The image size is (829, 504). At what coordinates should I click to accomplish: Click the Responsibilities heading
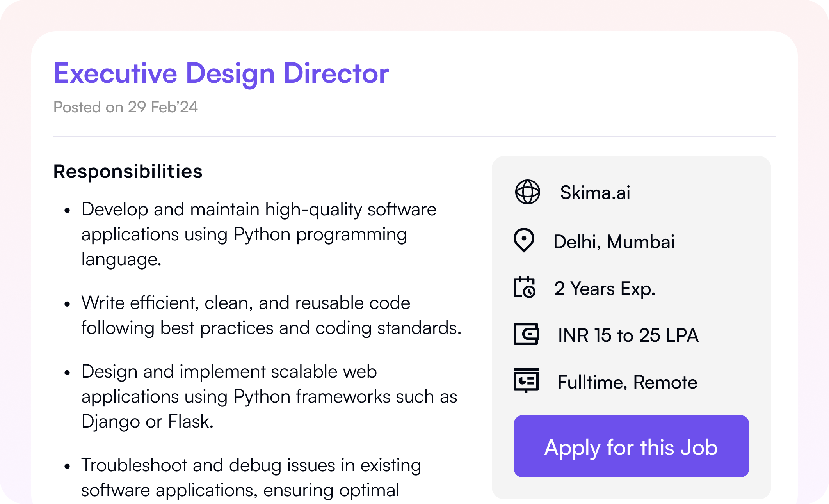pos(128,171)
